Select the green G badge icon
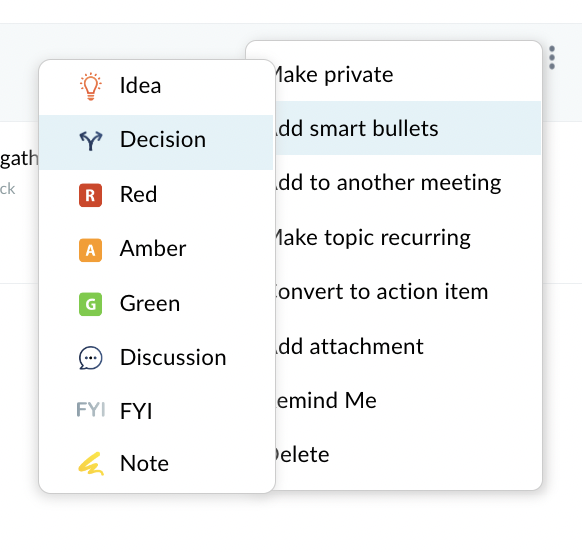 point(91,304)
